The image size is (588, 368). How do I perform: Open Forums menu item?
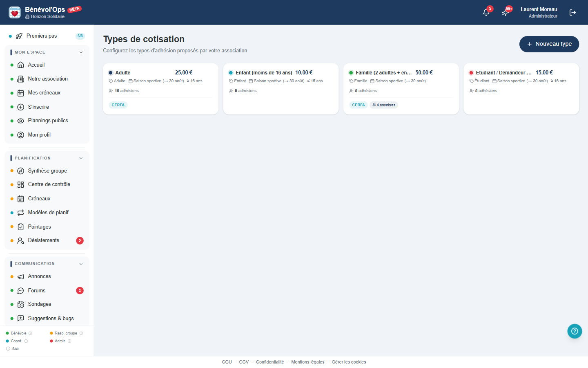pos(47,291)
